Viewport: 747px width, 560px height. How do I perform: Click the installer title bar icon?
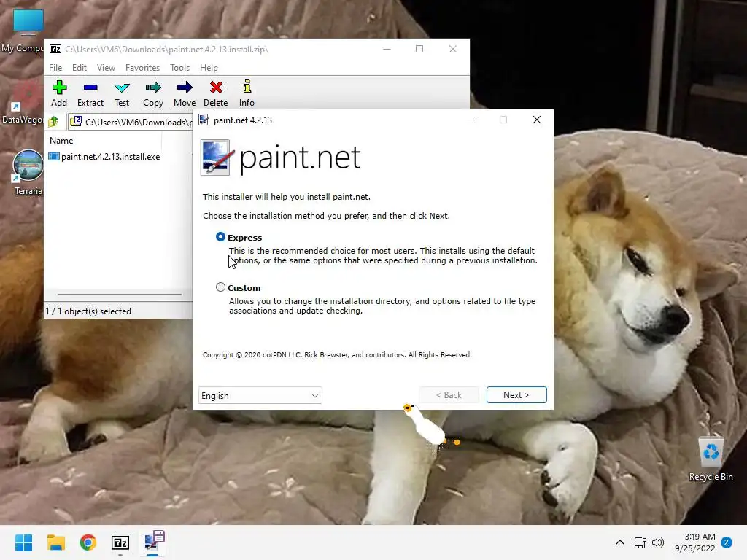click(x=204, y=120)
